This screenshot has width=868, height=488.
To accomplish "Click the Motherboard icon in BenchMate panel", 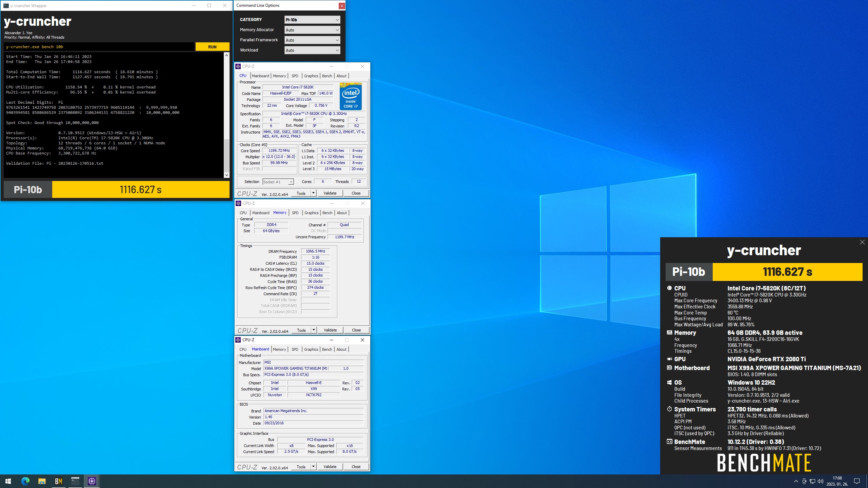I will point(669,368).
